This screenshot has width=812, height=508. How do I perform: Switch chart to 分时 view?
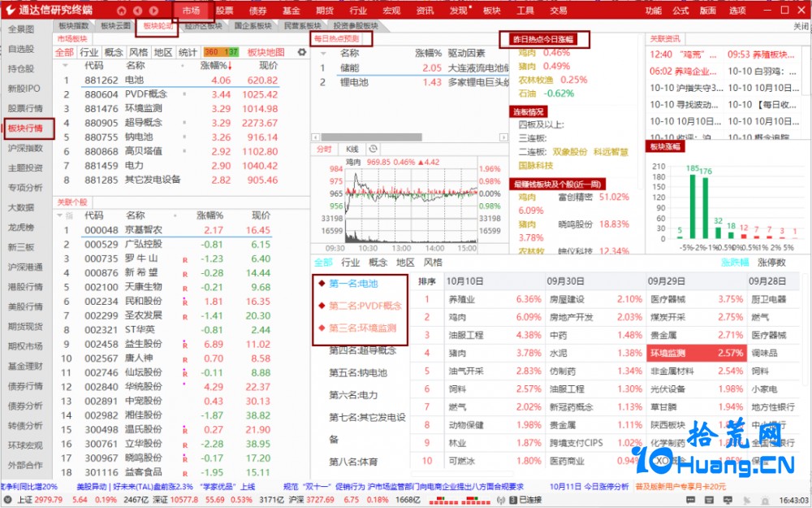coord(324,149)
